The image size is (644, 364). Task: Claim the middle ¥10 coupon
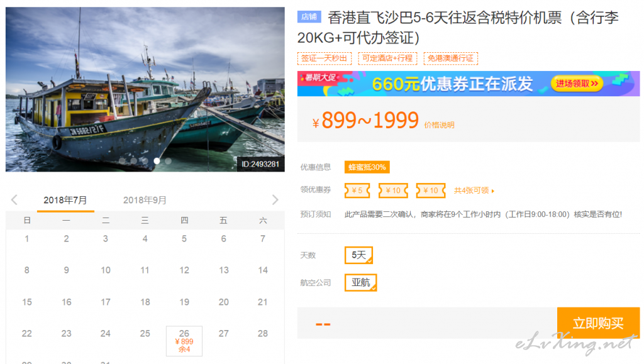pos(393,190)
